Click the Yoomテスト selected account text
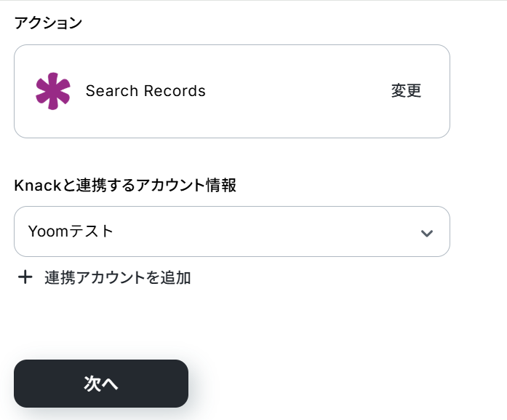Screen dimensions: 507x420 click(71, 231)
